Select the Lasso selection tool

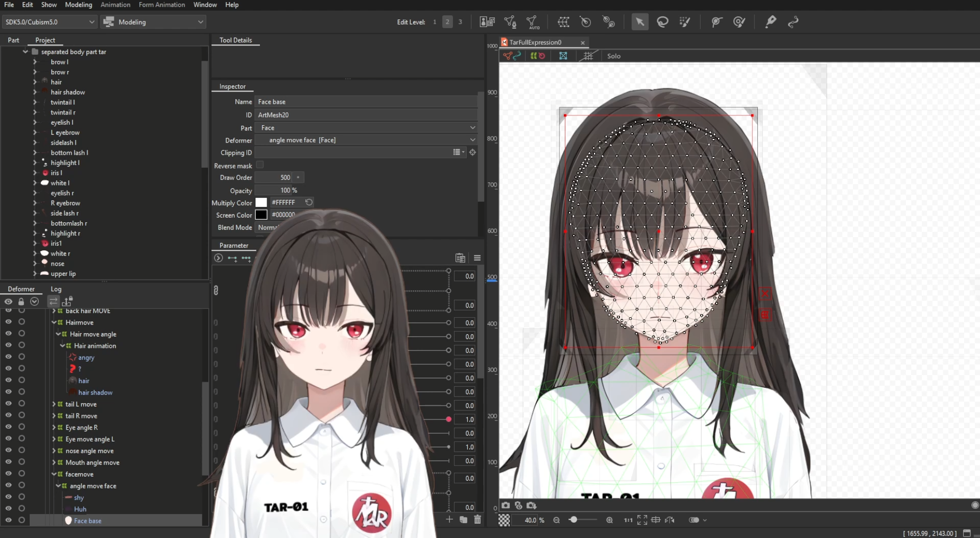662,22
